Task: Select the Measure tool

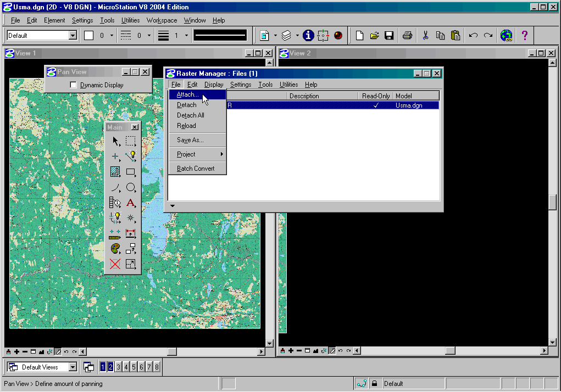Action: (115, 234)
